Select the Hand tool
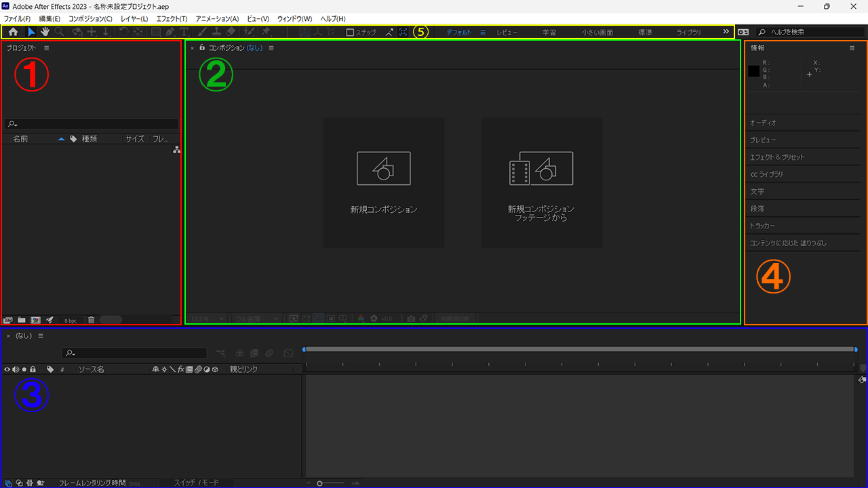 point(45,32)
